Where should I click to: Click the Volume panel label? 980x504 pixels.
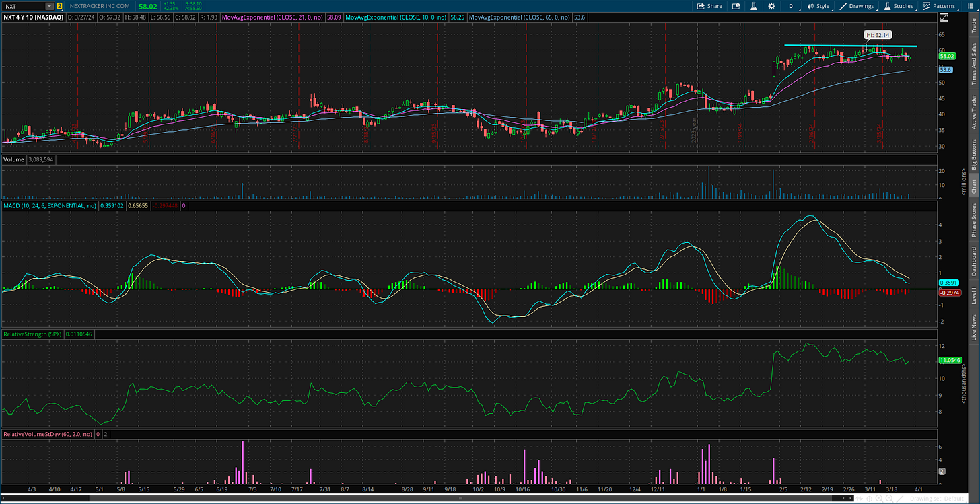(x=13, y=160)
